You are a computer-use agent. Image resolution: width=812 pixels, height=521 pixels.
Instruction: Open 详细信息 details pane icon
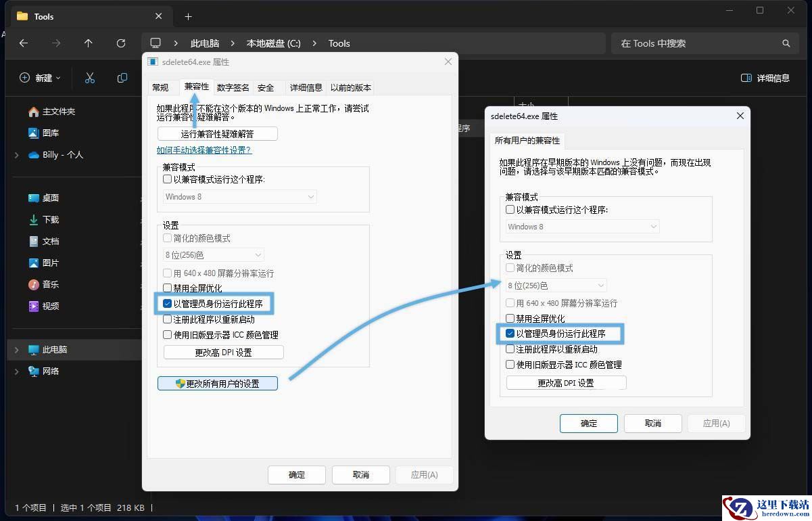746,78
